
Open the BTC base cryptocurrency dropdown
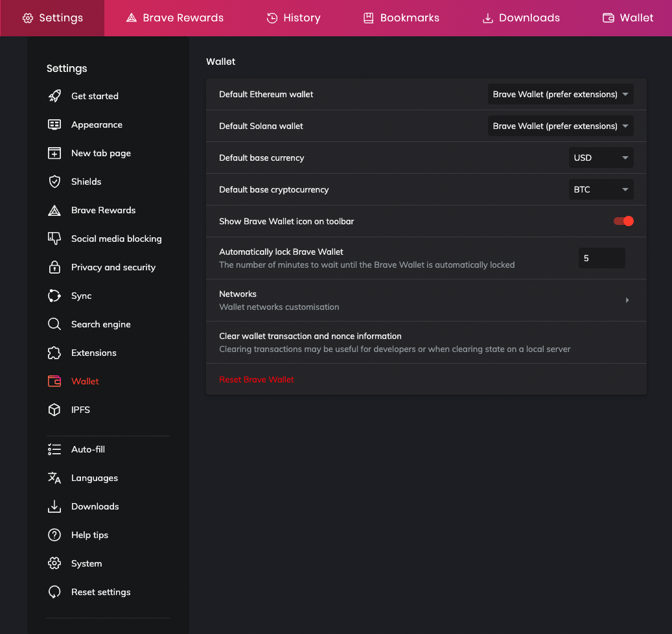pos(601,190)
